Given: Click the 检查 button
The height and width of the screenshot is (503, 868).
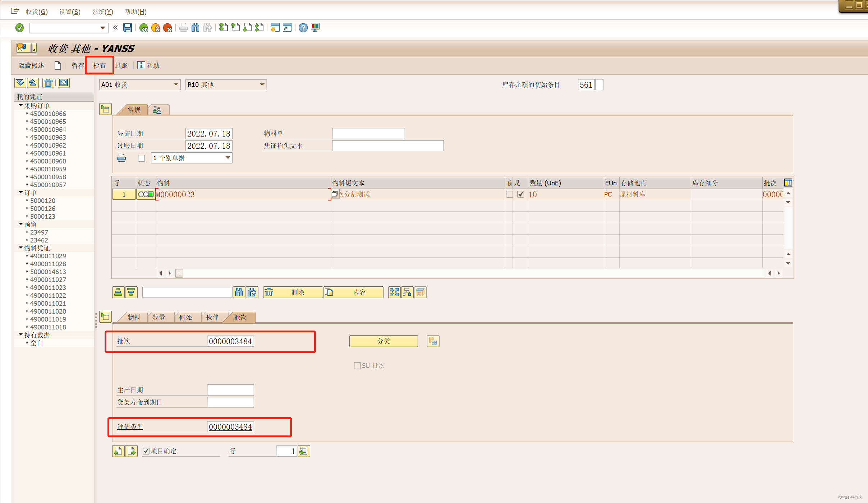Looking at the screenshot, I should pyautogui.click(x=100, y=65).
